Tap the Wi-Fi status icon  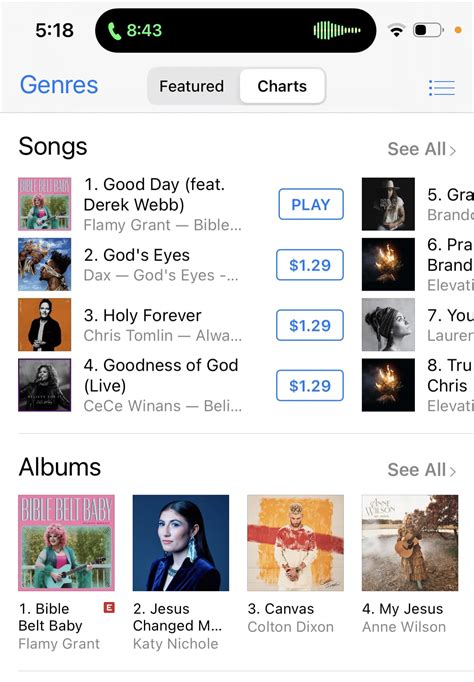coord(396,30)
